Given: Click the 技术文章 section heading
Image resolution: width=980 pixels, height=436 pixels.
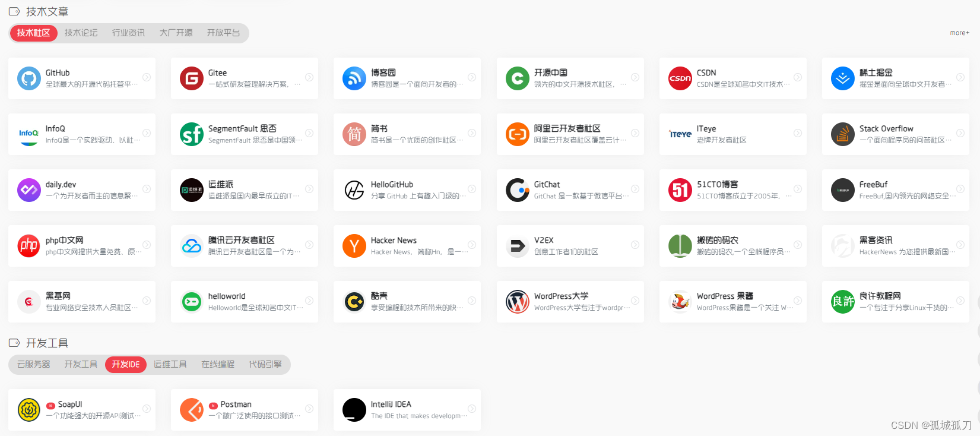Looking at the screenshot, I should pyautogui.click(x=47, y=12).
